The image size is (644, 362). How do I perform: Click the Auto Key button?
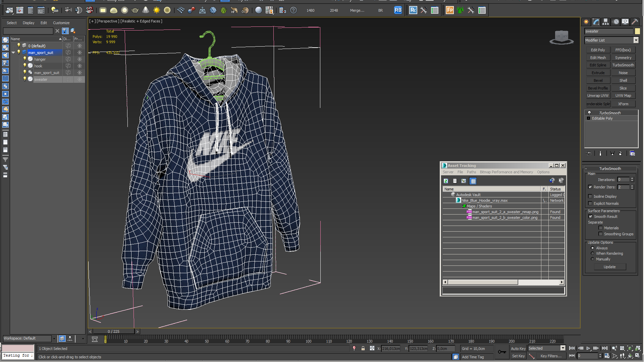(518, 349)
